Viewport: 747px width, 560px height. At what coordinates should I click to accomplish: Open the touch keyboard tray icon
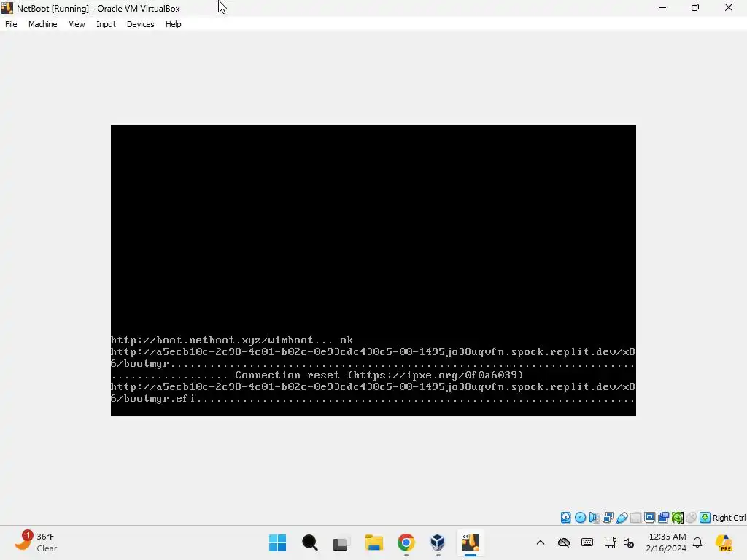pyautogui.click(x=587, y=542)
